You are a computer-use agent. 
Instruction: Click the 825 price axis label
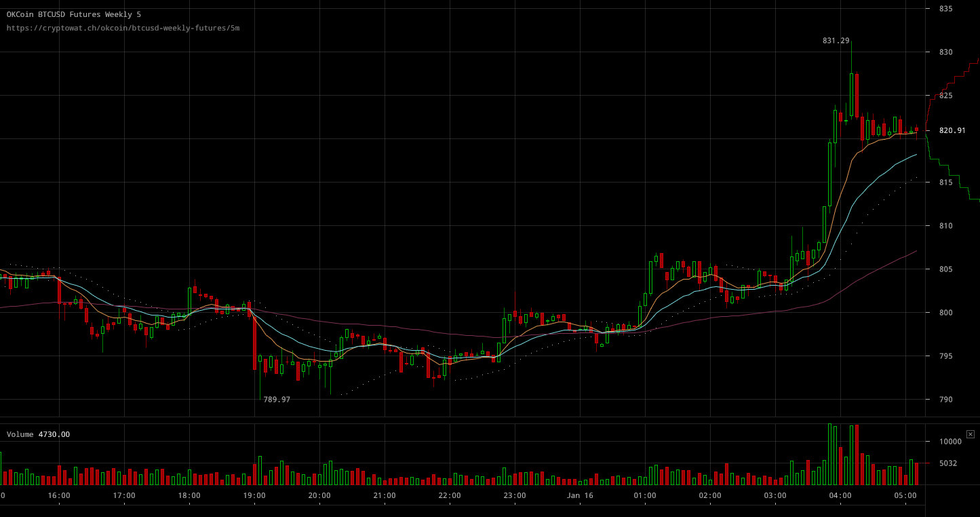pos(946,96)
